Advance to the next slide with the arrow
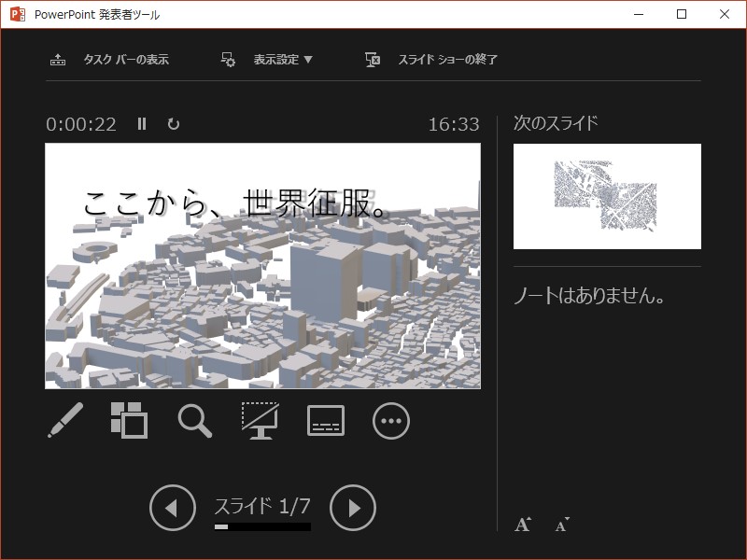The height and width of the screenshot is (560, 747). [x=352, y=508]
